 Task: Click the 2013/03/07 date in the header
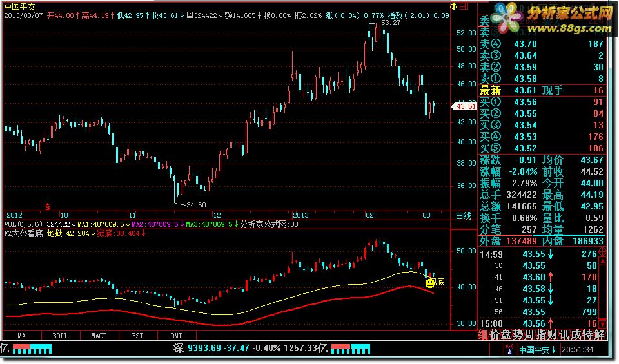click(23, 15)
